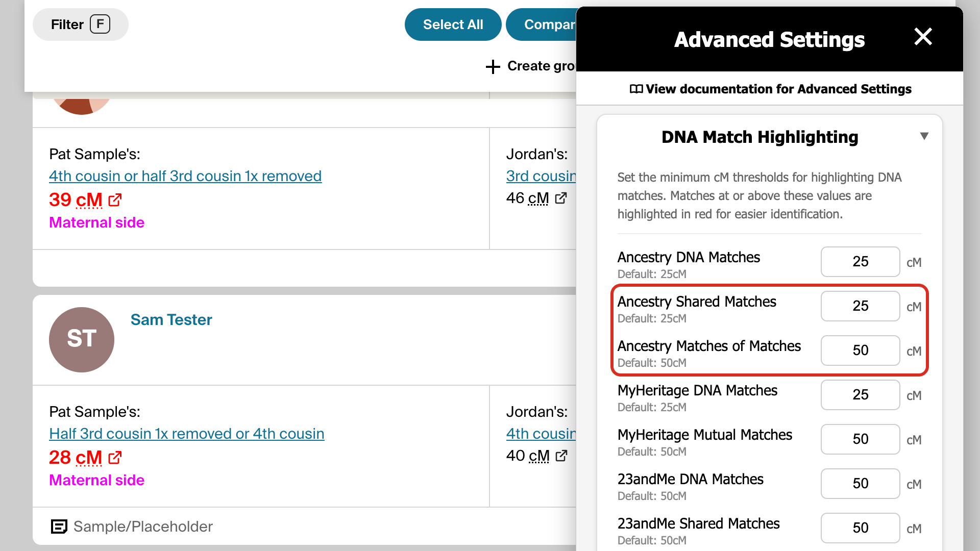Image resolution: width=980 pixels, height=551 pixels.
Task: Open Jordan's 3rd cousin relationship link
Action: [x=541, y=176]
